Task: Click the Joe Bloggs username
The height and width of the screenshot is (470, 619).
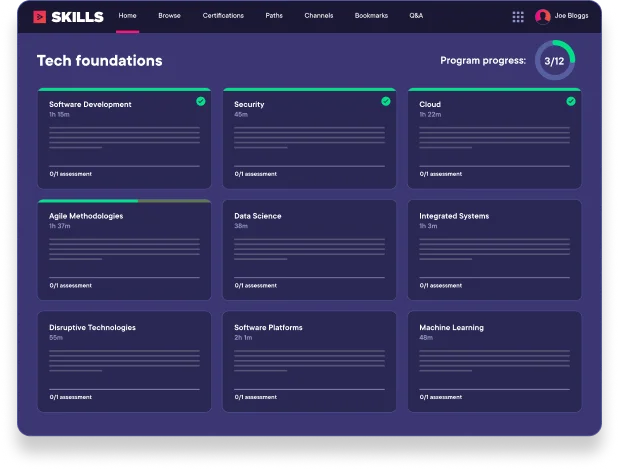Action: pyautogui.click(x=573, y=17)
